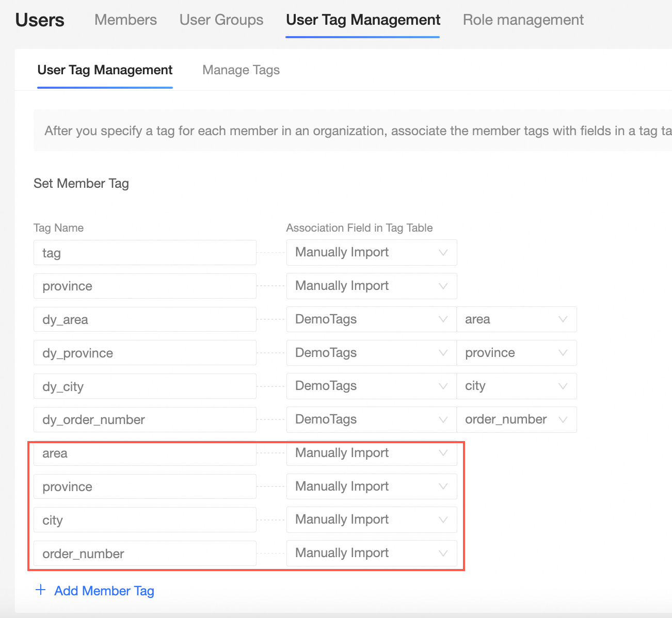Click the dy_order_number tag name field
Screen dimensions: 672x618
click(x=145, y=420)
